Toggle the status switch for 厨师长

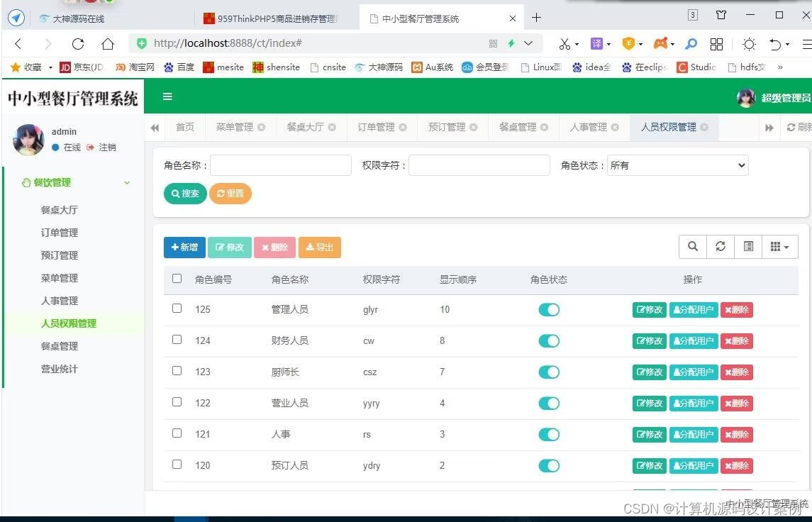click(x=549, y=372)
